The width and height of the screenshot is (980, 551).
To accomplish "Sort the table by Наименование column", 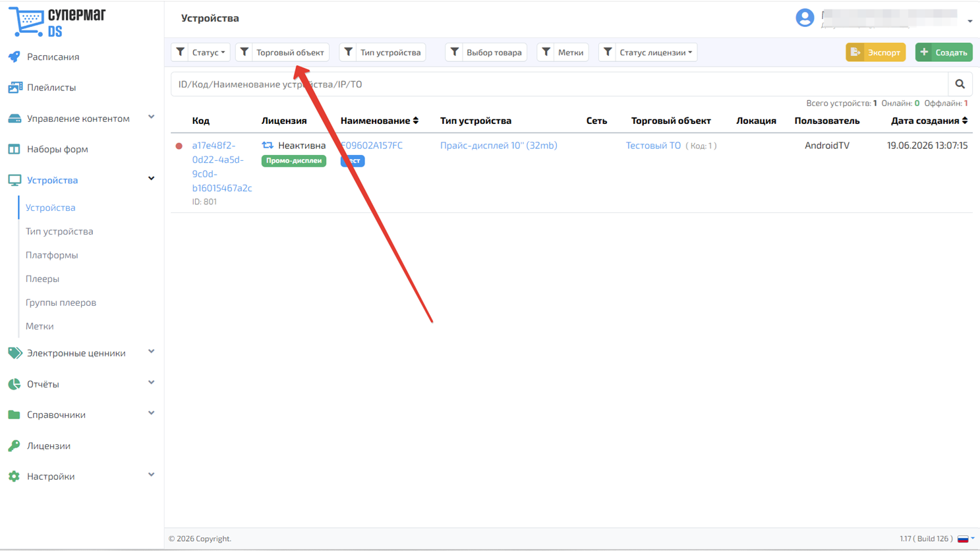I will point(379,121).
